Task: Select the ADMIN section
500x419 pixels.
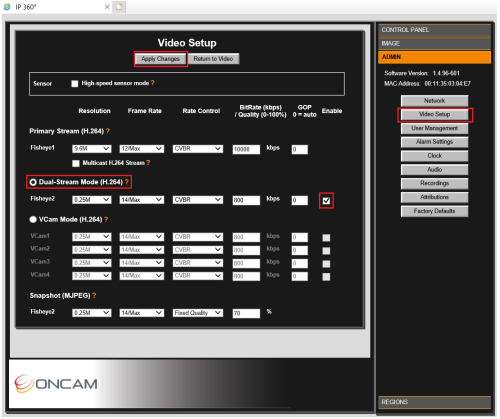Action: (x=434, y=57)
